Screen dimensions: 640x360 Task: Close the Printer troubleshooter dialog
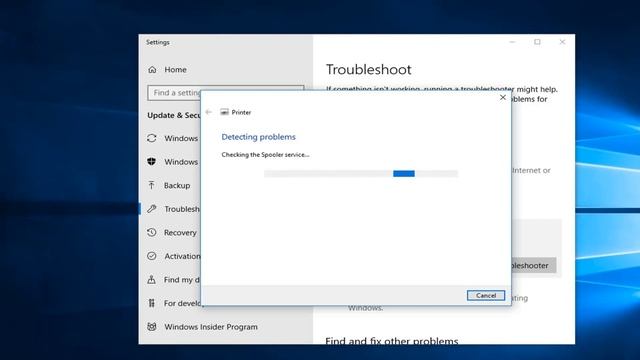[x=503, y=98]
